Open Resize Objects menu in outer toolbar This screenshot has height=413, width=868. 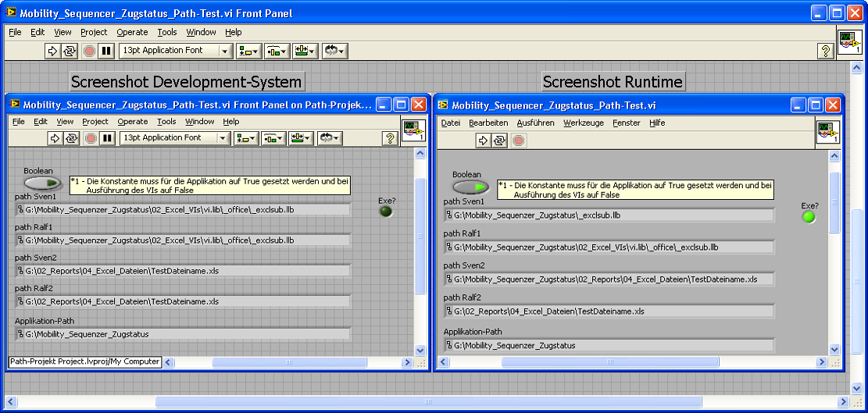click(305, 51)
